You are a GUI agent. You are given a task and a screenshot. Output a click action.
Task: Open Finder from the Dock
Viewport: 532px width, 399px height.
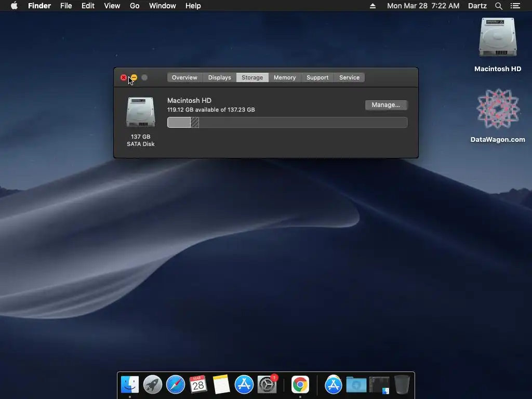click(x=130, y=384)
